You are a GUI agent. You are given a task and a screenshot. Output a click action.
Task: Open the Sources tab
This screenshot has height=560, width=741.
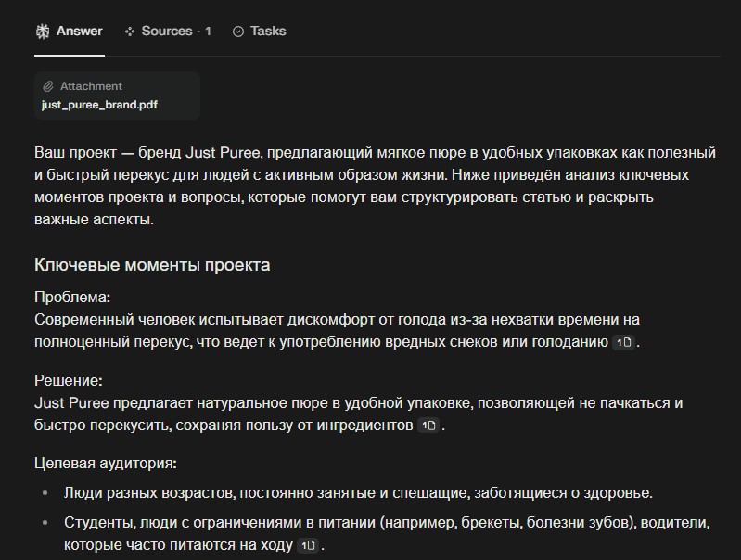point(167,32)
